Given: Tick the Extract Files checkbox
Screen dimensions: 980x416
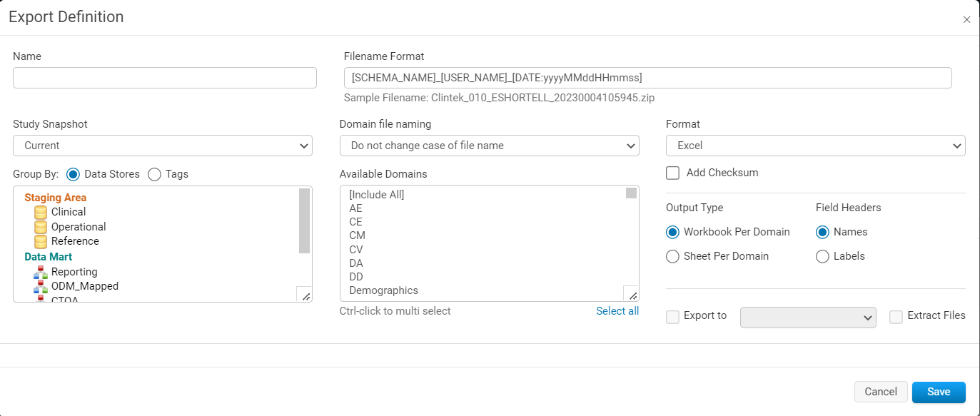Looking at the screenshot, I should tap(896, 317).
